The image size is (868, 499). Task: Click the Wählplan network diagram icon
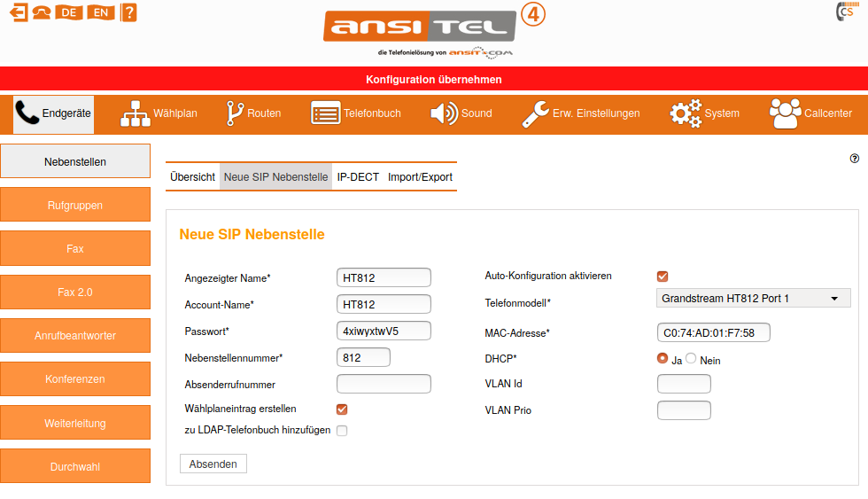(x=135, y=113)
